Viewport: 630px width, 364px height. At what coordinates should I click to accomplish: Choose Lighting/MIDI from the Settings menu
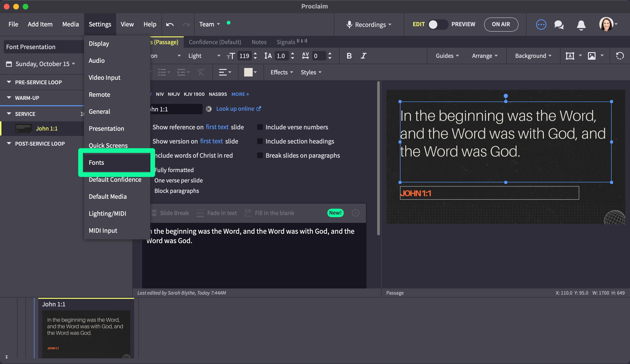tap(117, 213)
